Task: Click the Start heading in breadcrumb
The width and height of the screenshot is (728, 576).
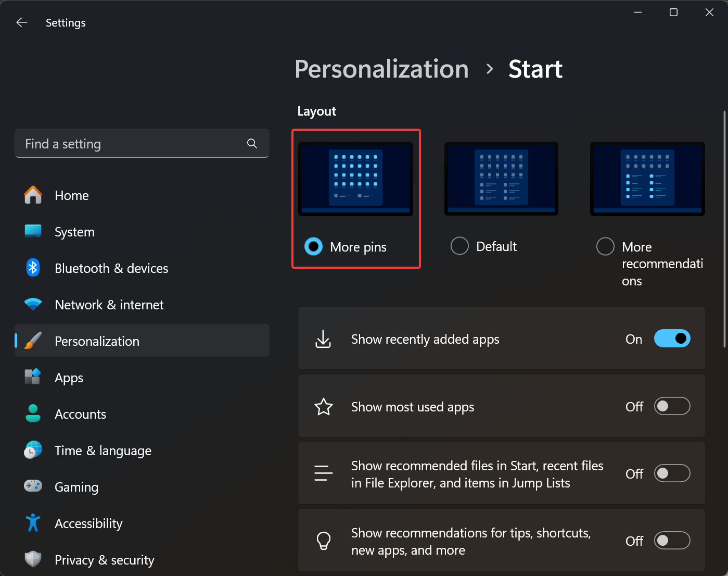Action: pyautogui.click(x=535, y=69)
